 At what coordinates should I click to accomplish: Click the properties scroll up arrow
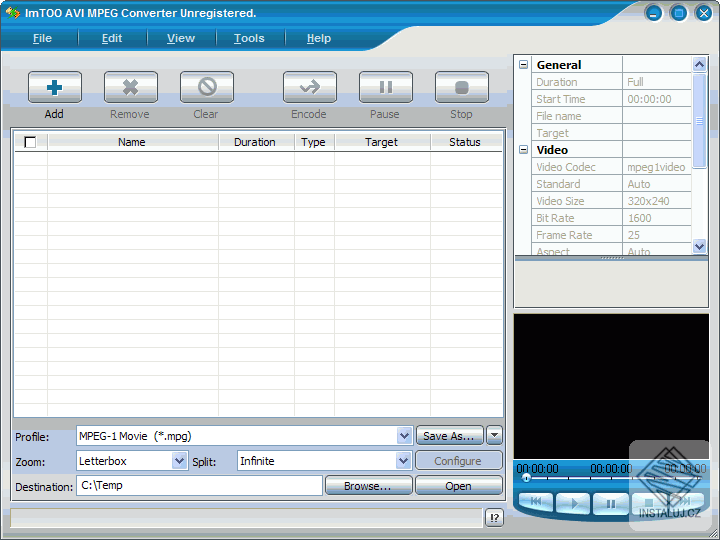click(x=699, y=65)
